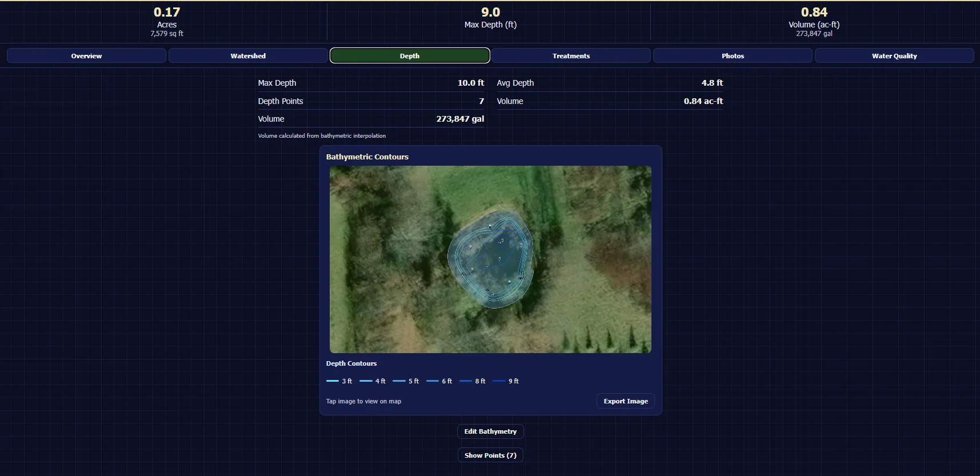Click Edit Bathymetry button

(x=490, y=431)
